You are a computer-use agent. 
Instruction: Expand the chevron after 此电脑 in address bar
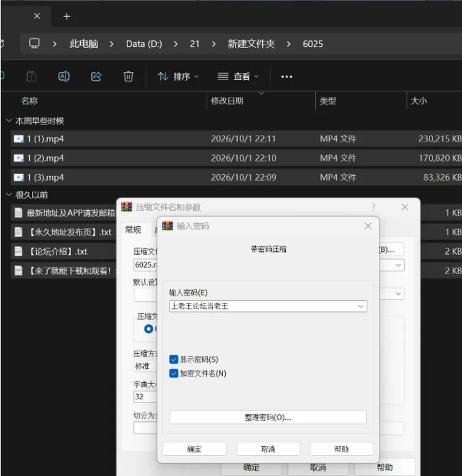[111, 44]
